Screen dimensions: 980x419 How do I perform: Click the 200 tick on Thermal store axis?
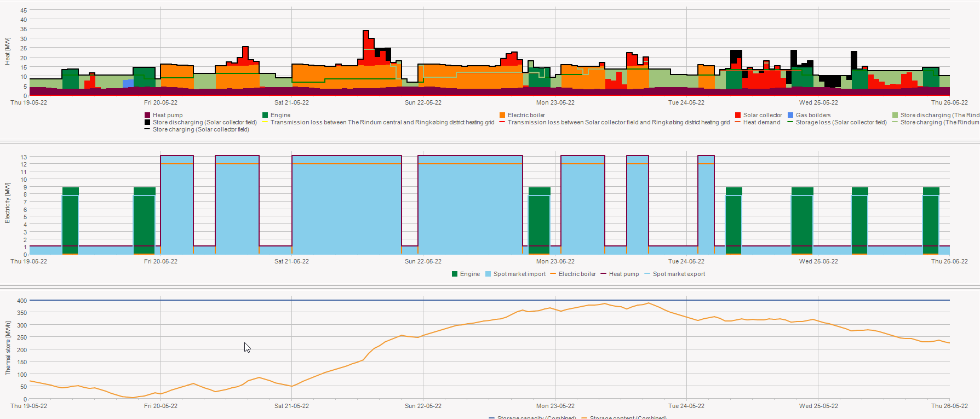(22, 350)
